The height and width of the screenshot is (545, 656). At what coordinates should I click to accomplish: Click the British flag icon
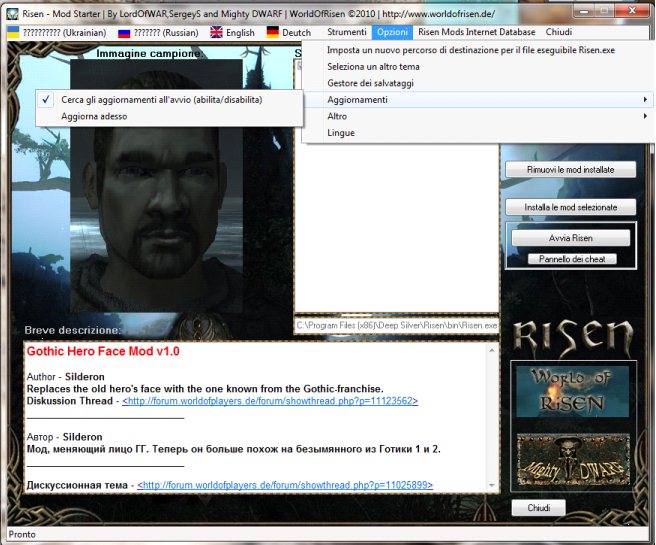click(216, 32)
